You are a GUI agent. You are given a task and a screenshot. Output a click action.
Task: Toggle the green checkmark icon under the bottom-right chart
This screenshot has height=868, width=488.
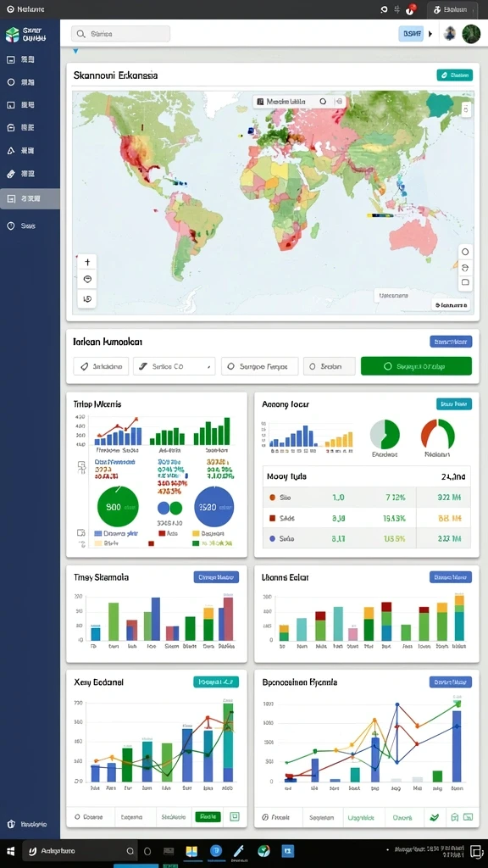pos(435,816)
